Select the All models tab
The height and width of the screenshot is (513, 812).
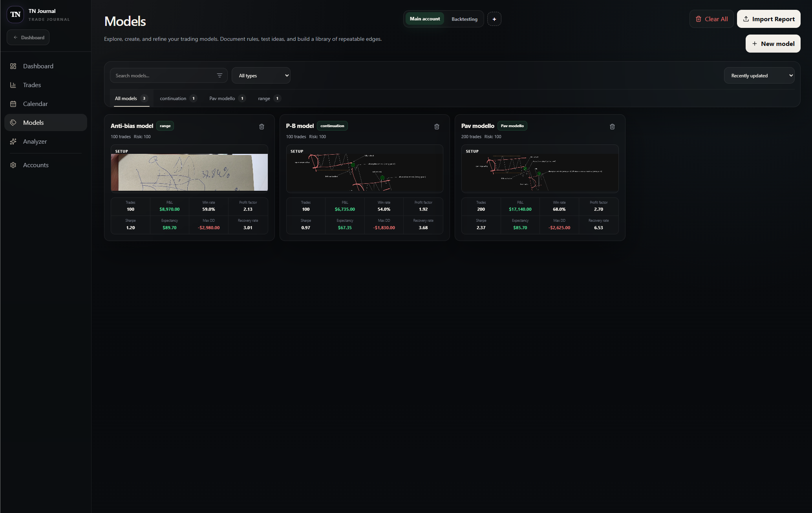(x=131, y=99)
